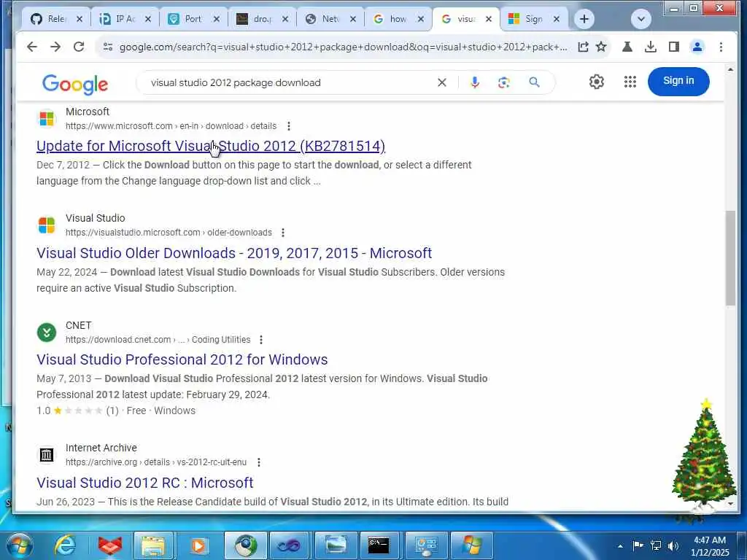Click the Internet Archive result favicon

click(x=46, y=455)
